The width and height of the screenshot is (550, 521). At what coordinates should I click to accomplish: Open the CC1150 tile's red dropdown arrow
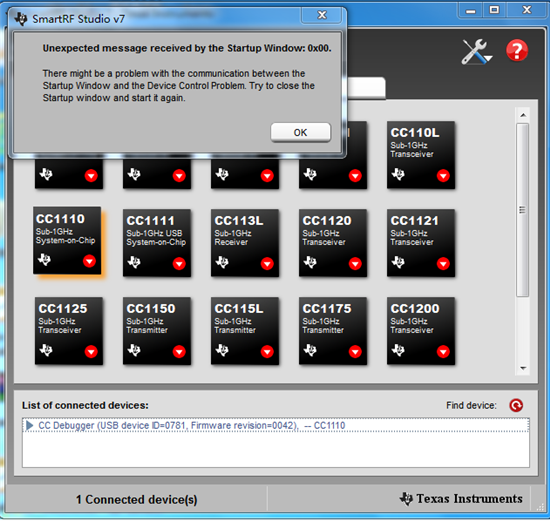179,351
